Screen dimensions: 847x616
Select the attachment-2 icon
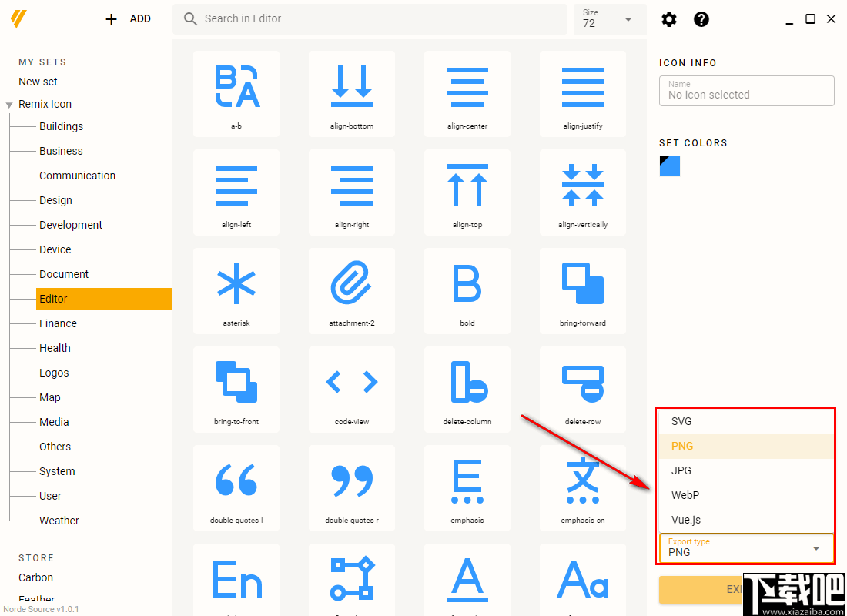[351, 291]
